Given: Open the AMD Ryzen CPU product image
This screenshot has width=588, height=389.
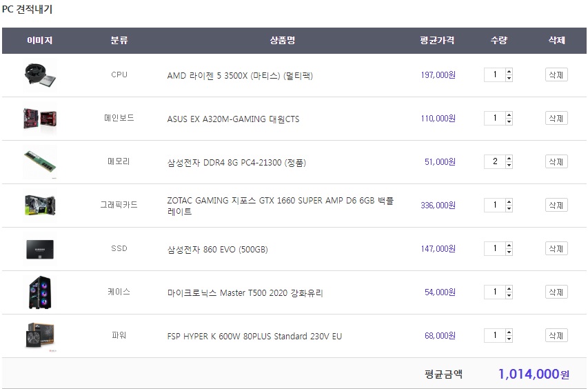Looking at the screenshot, I should coord(40,75).
